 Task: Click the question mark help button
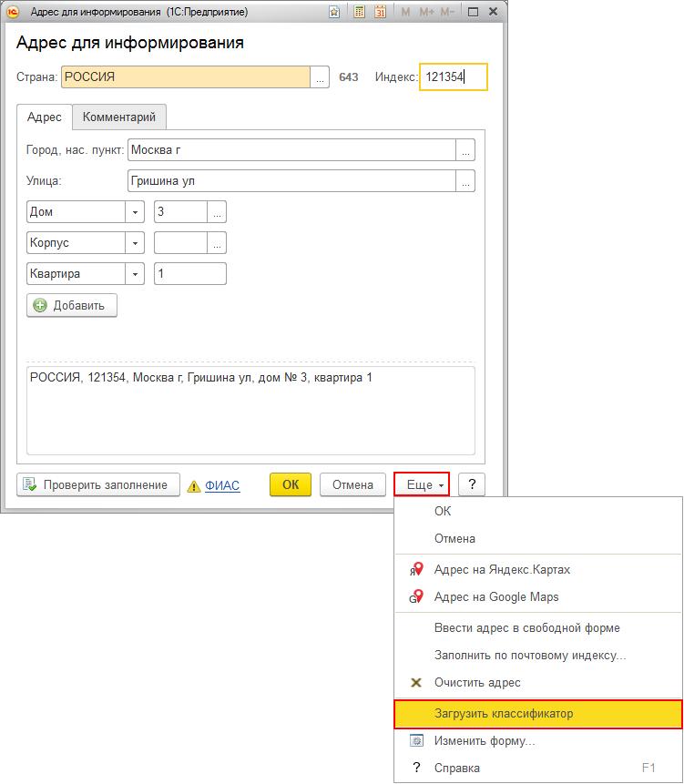point(472,484)
